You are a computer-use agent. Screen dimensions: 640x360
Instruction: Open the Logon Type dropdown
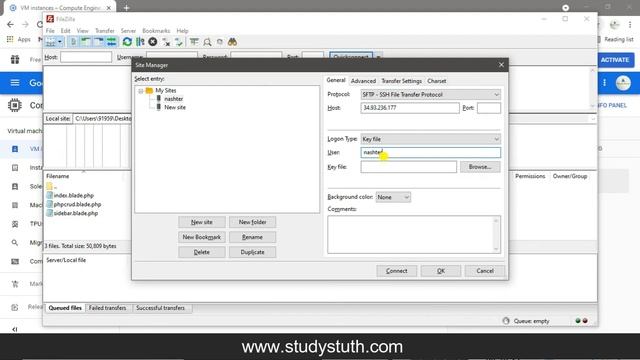tap(430, 139)
